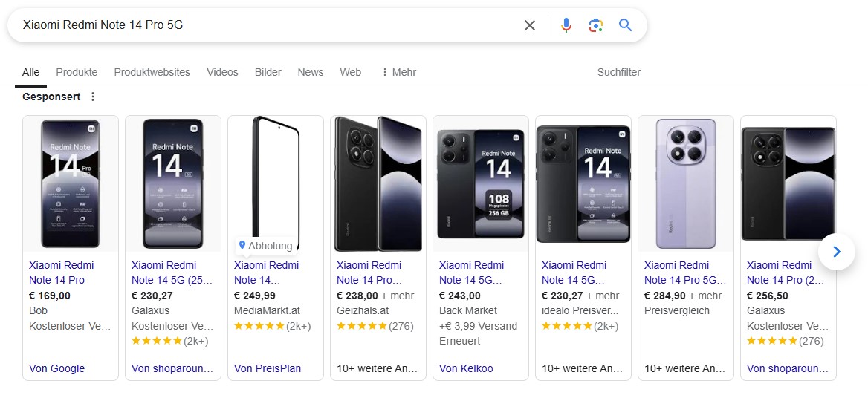Click the Abholung pickup badge on the MediaMarkt product
The width and height of the screenshot is (868, 398).
(265, 246)
